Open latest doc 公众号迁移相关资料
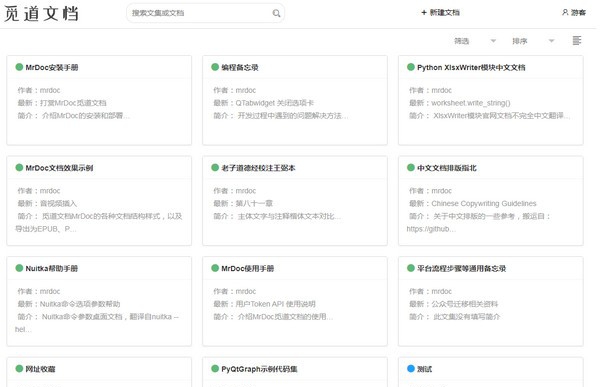This screenshot has height=387, width=600. [x=465, y=304]
